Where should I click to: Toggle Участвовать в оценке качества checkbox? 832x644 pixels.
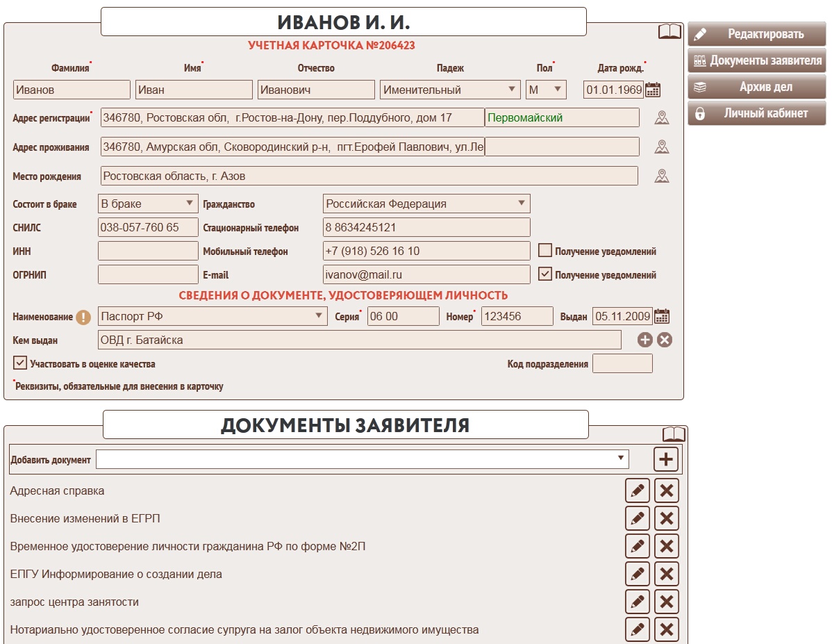coord(20,363)
